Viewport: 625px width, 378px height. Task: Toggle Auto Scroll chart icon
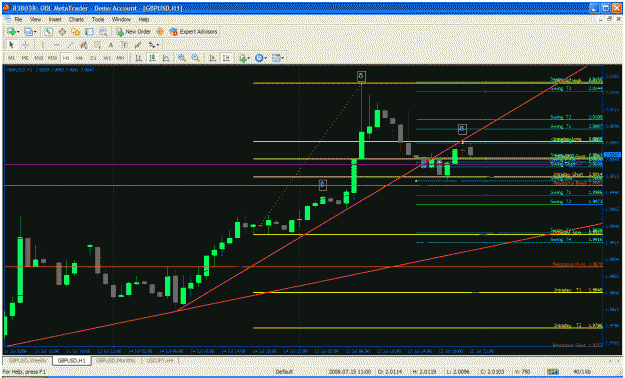click(212, 58)
